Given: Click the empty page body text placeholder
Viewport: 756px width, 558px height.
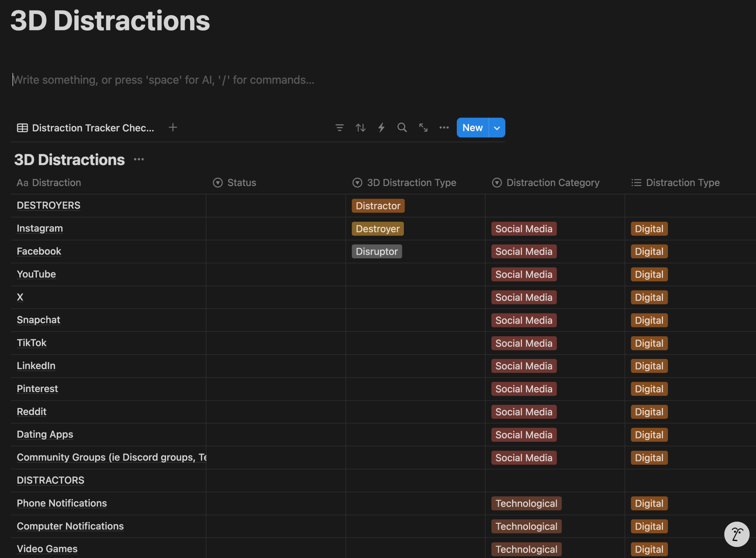Looking at the screenshot, I should (164, 80).
